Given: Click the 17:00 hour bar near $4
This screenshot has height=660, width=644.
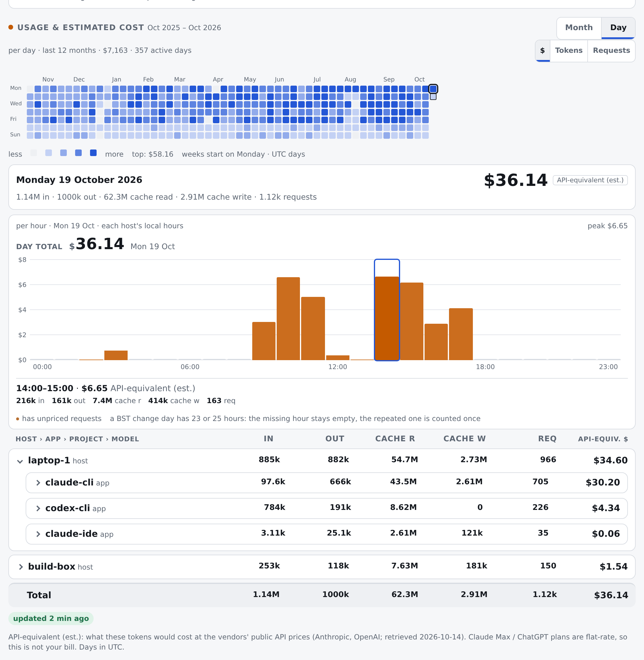Looking at the screenshot, I should click(461, 334).
